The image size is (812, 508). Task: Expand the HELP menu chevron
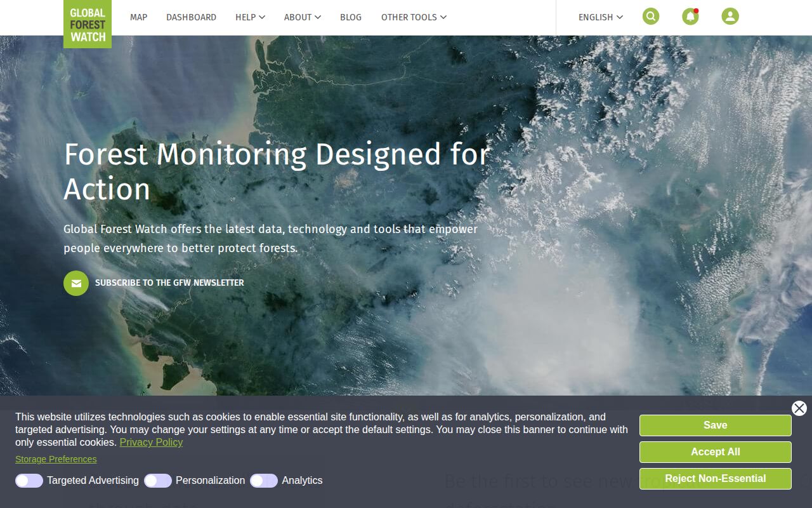coord(261,17)
